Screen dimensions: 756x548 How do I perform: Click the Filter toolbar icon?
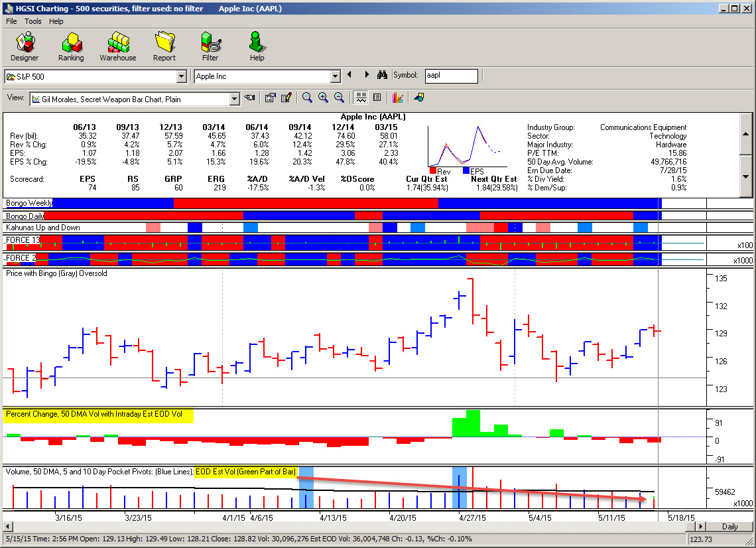pos(210,47)
